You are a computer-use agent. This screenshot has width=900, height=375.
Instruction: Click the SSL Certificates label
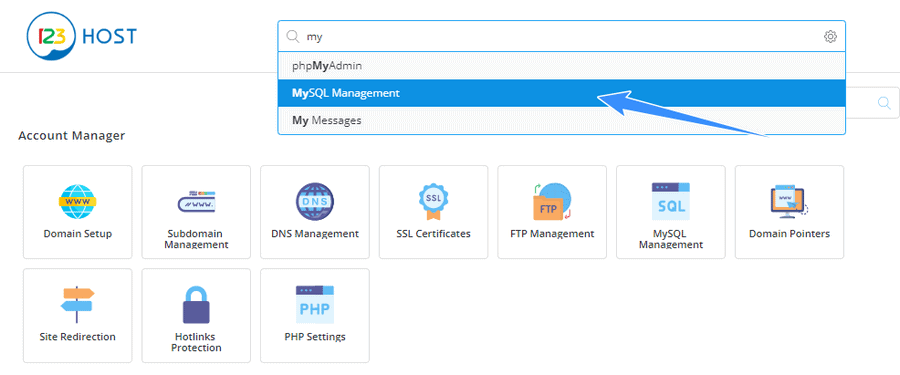[433, 234]
